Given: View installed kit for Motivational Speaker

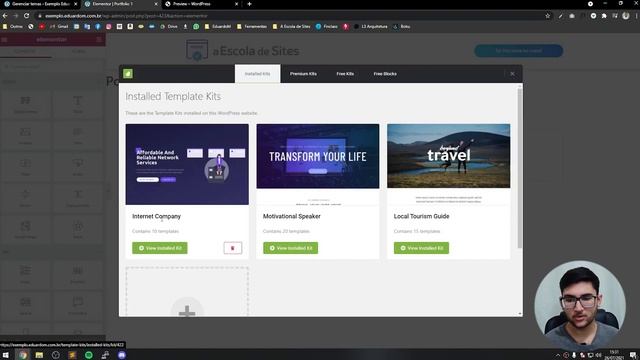Looking at the screenshot, I should (290, 248).
